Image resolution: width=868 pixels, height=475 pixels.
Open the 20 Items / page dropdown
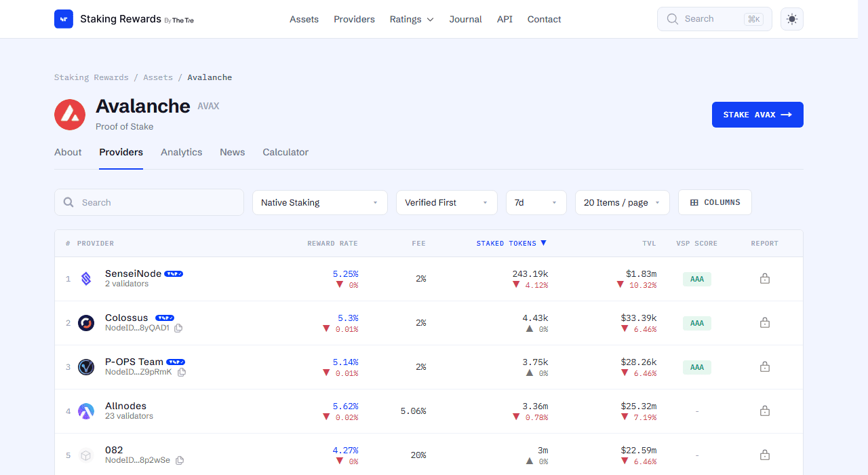pos(623,202)
